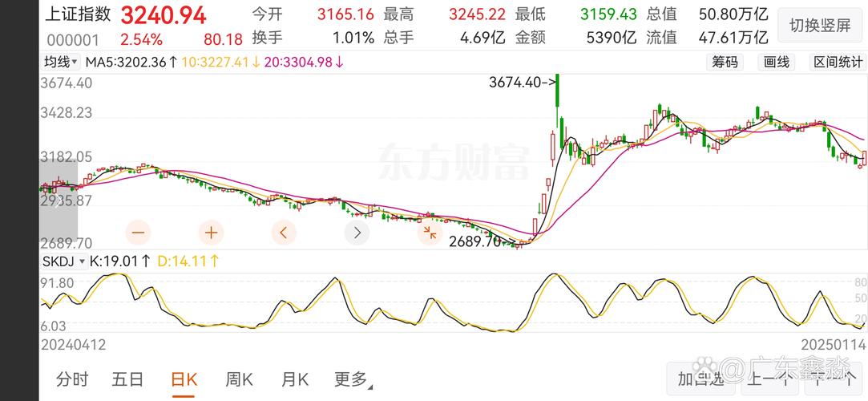Image resolution: width=868 pixels, height=401 pixels.
Task: Zoom in chart with plus icon
Action: (211, 233)
